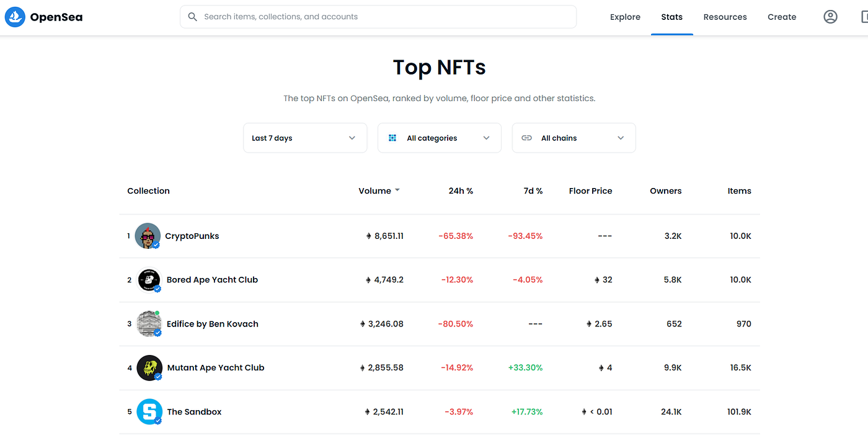Click the 16.5K items value
The height and width of the screenshot is (435, 868).
(740, 368)
